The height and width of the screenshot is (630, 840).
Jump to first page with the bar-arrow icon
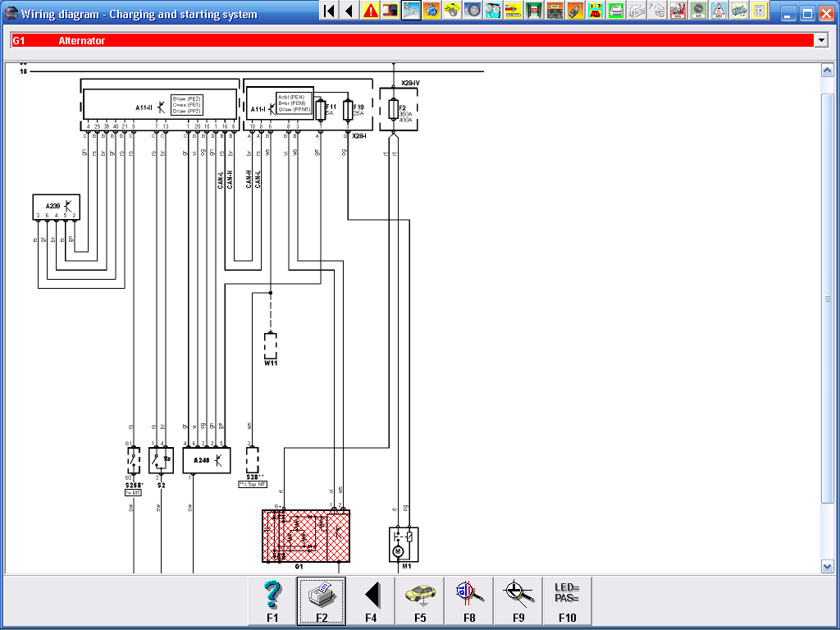coord(330,10)
